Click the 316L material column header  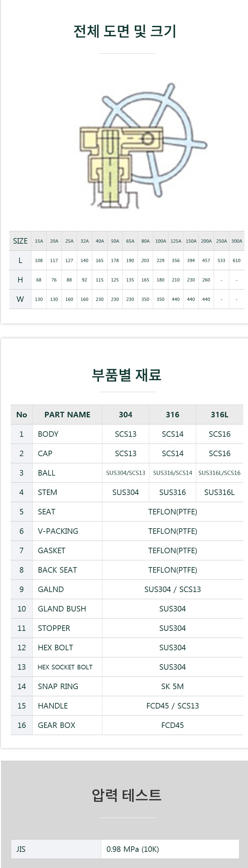coord(219,414)
